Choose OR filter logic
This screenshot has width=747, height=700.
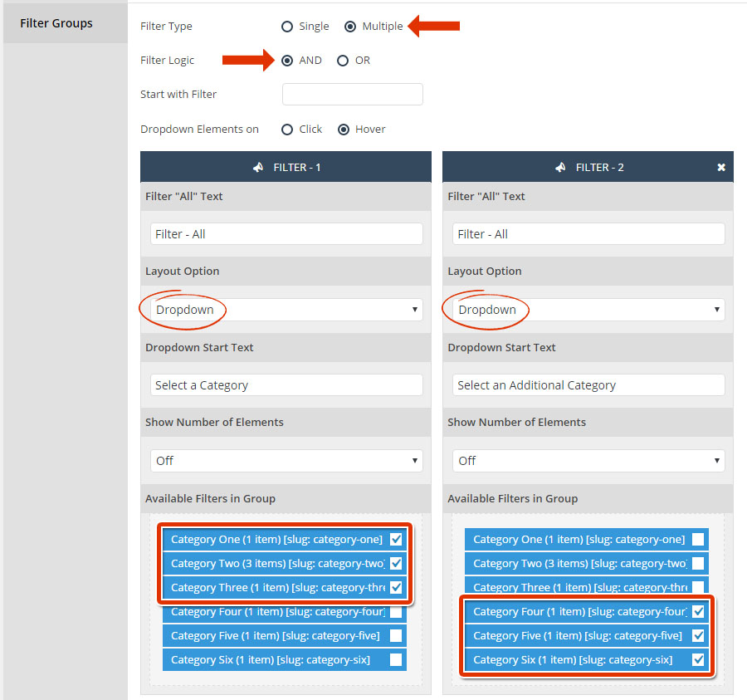pos(343,61)
